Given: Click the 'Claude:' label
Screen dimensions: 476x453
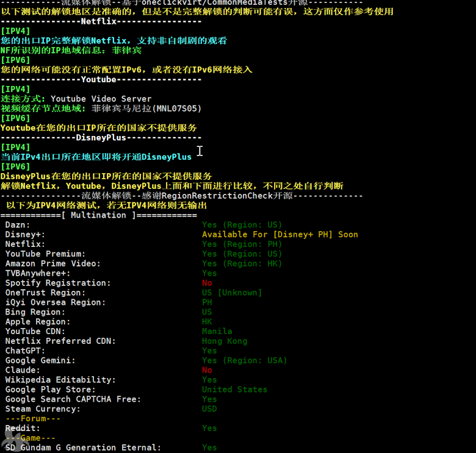Looking at the screenshot, I should (x=23, y=370).
